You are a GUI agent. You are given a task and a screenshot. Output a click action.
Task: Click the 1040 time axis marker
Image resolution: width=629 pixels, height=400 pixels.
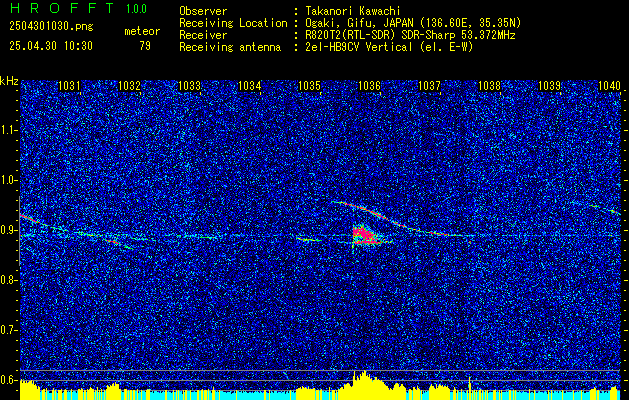click(609, 85)
